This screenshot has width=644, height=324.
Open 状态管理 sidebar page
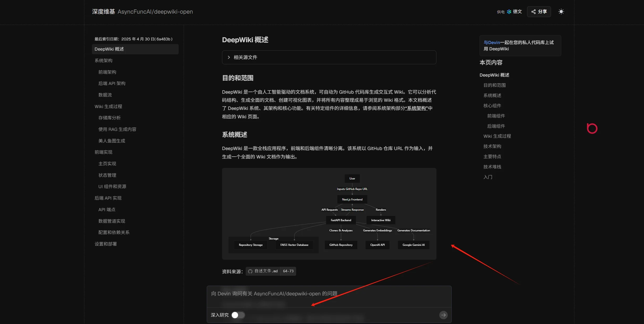tap(107, 175)
